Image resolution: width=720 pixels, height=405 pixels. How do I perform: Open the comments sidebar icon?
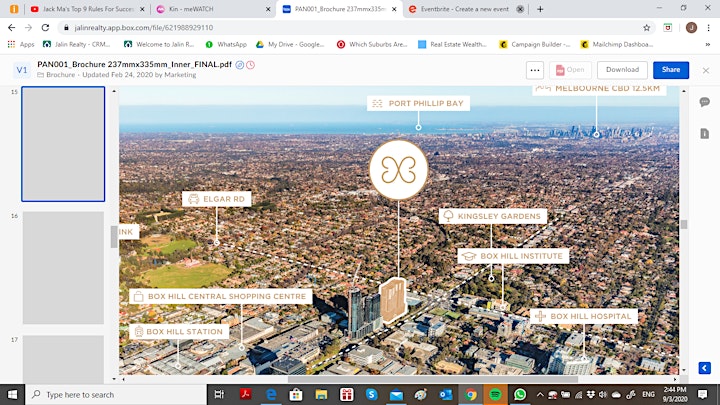coord(704,102)
